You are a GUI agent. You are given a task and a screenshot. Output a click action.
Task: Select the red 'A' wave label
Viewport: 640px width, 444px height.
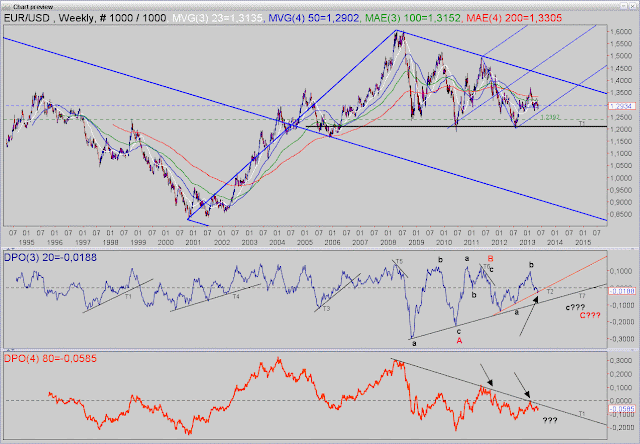click(459, 341)
